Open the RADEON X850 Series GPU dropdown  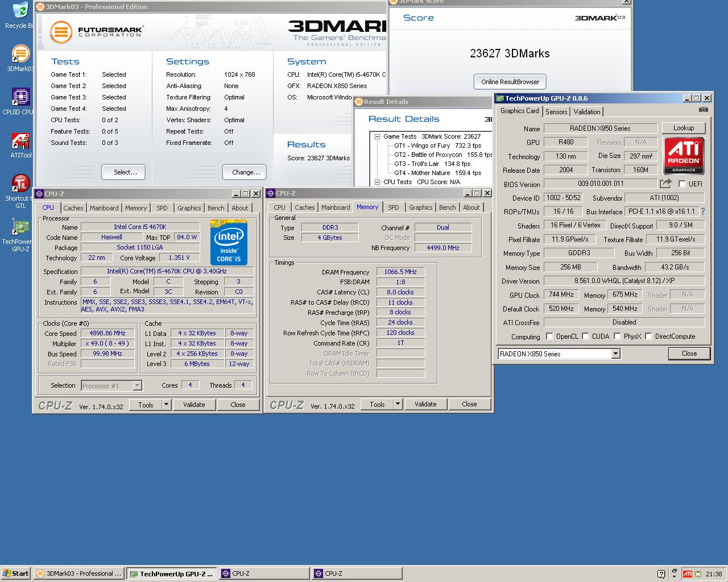pyautogui.click(x=615, y=354)
